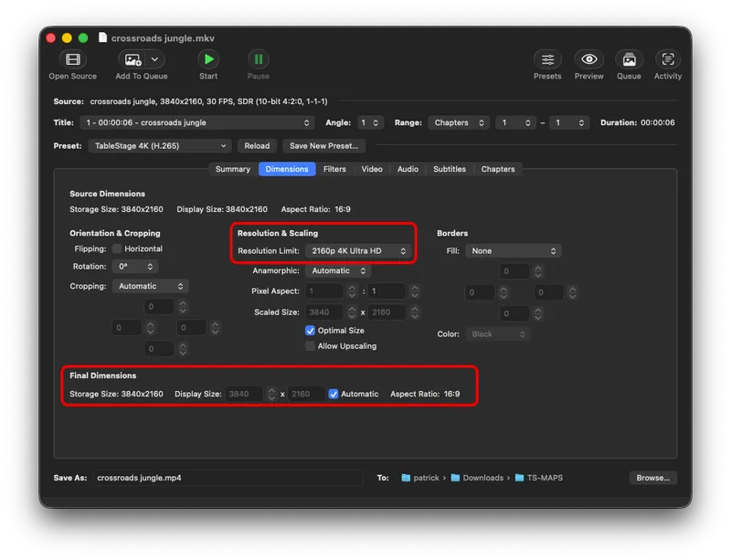Image resolution: width=731 pixels, height=560 pixels.
Task: Show the Queue window icon
Action: point(629,59)
